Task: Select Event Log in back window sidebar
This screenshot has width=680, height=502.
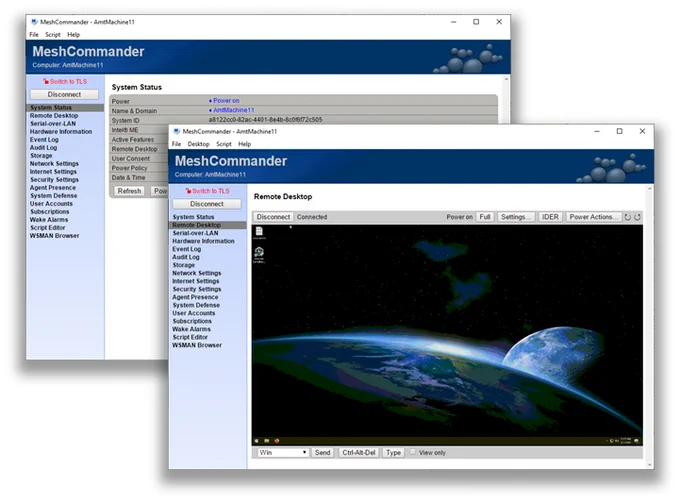Action: [44, 140]
